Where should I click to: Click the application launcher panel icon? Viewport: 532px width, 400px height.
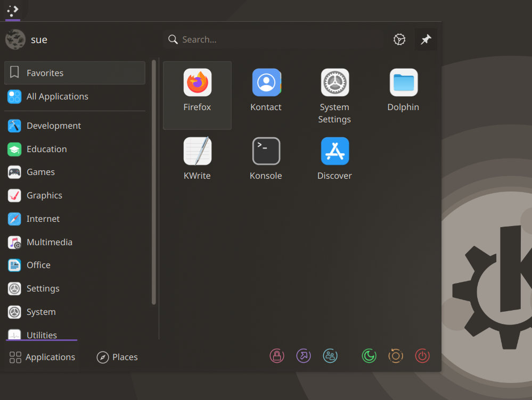(x=13, y=11)
